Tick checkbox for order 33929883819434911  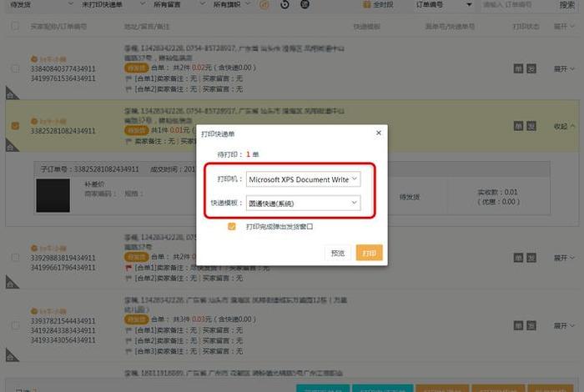[15, 258]
